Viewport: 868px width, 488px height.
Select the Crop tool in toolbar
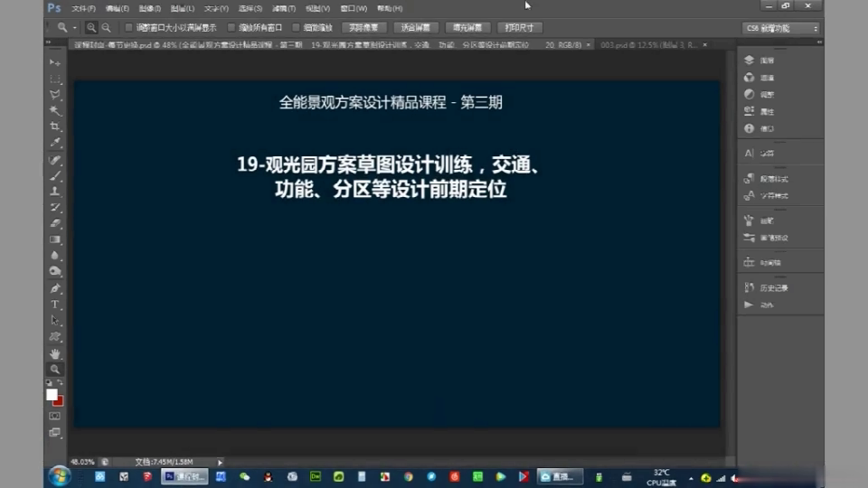(55, 126)
